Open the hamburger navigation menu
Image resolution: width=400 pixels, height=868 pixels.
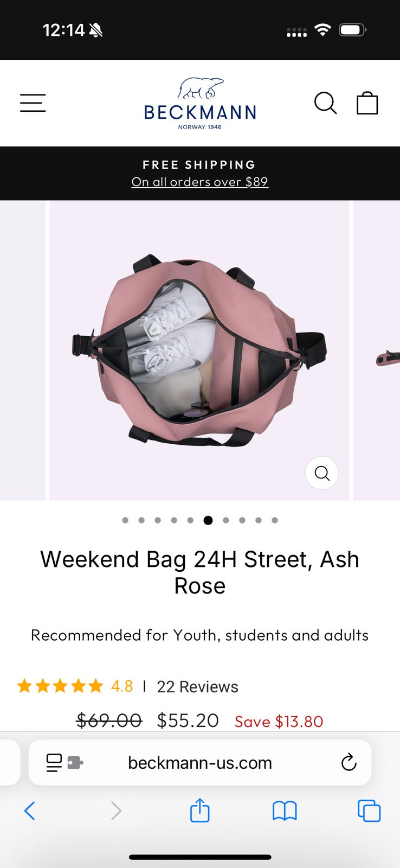33,103
